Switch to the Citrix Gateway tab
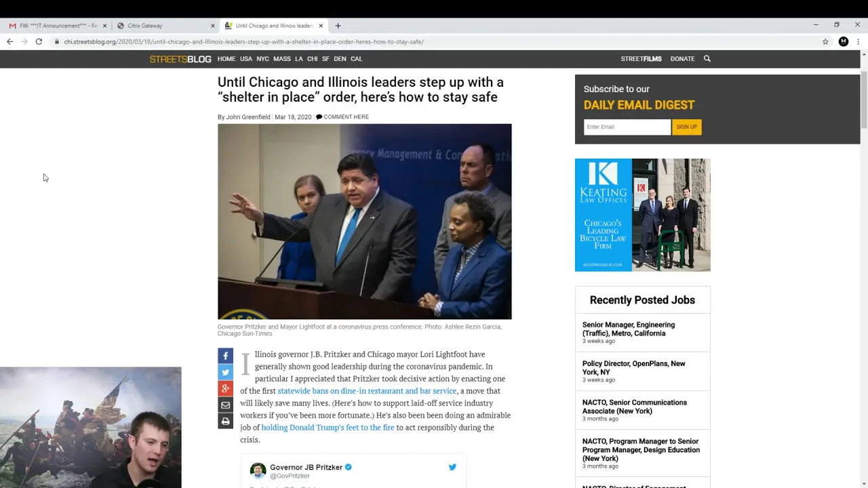This screenshot has height=488, width=868. click(161, 26)
